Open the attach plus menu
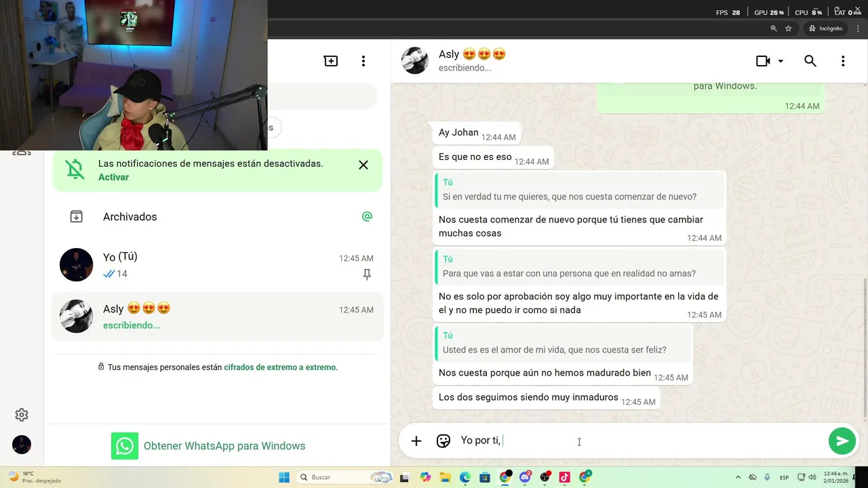868x488 pixels. 416,441
